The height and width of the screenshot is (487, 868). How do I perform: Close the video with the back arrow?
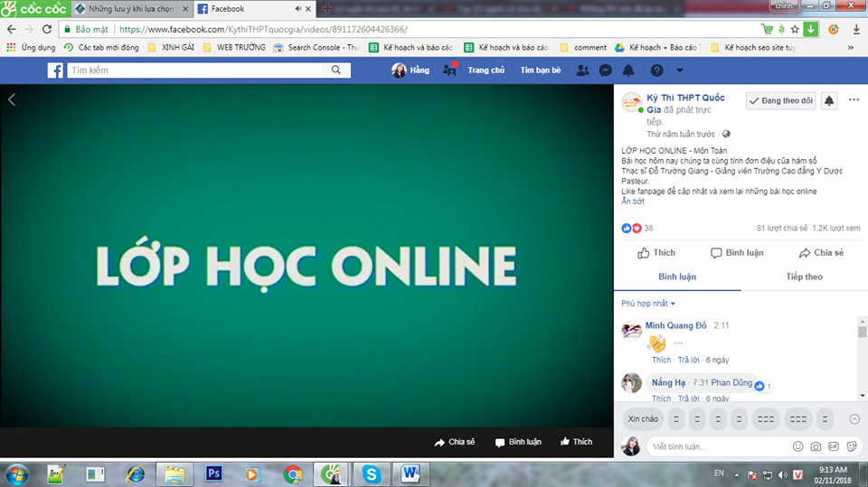pos(12,99)
